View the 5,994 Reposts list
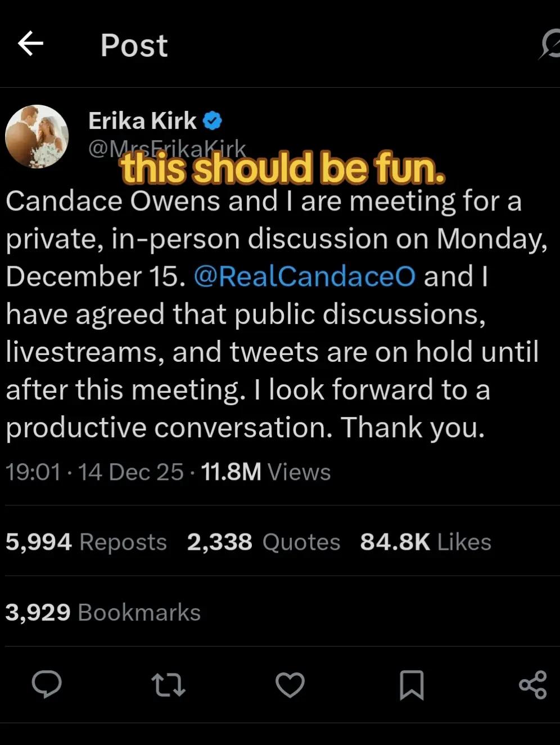This screenshot has height=745, width=560. pos(86,542)
